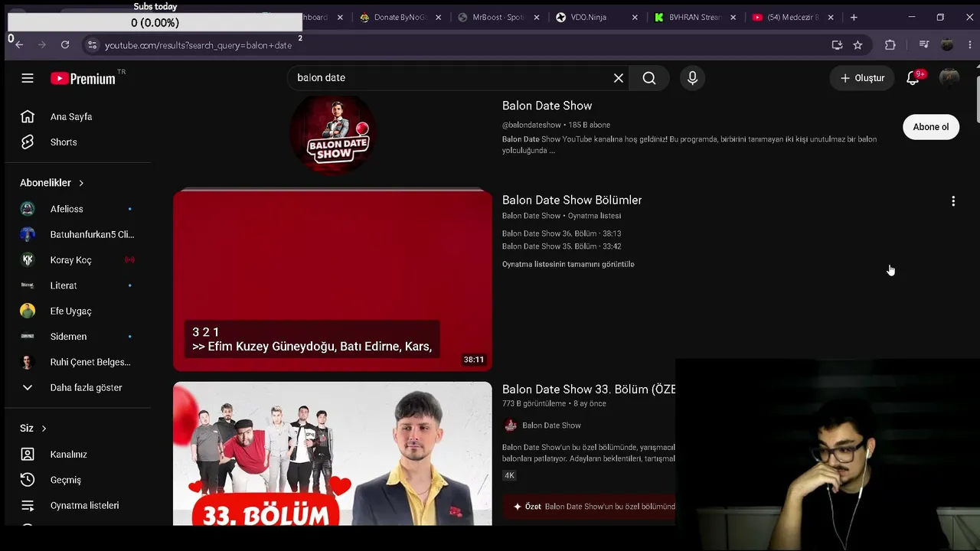Switch to the VDO.Ninja tab

coord(589,17)
